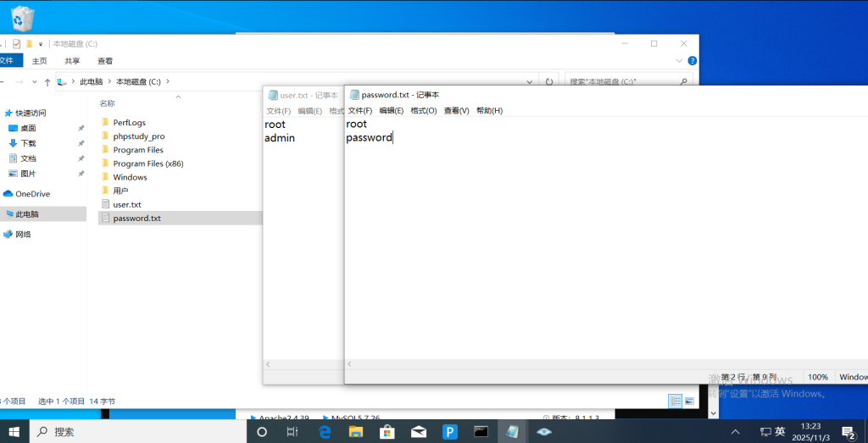Open Microsoft Edge from the taskbar
Viewport: 868px width, 443px height.
pyautogui.click(x=324, y=431)
